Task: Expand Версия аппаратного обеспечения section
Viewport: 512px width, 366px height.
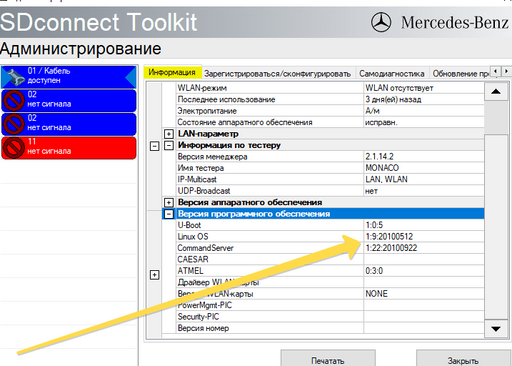Action: pos(169,203)
